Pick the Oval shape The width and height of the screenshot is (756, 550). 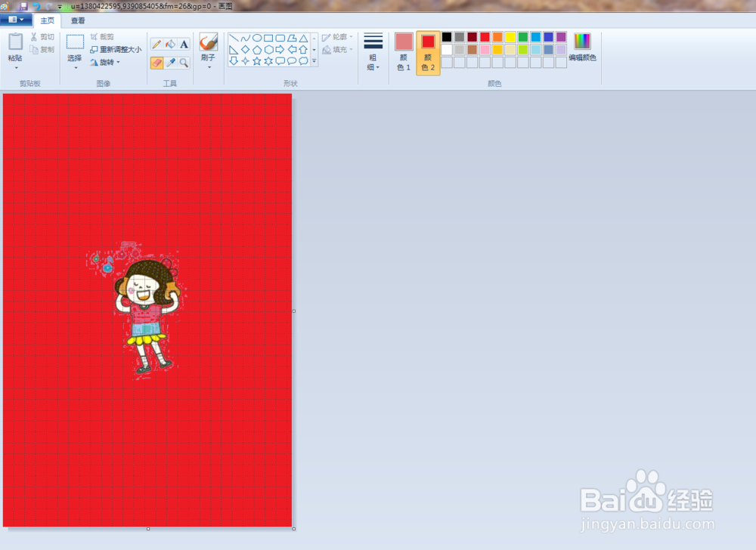(257, 38)
